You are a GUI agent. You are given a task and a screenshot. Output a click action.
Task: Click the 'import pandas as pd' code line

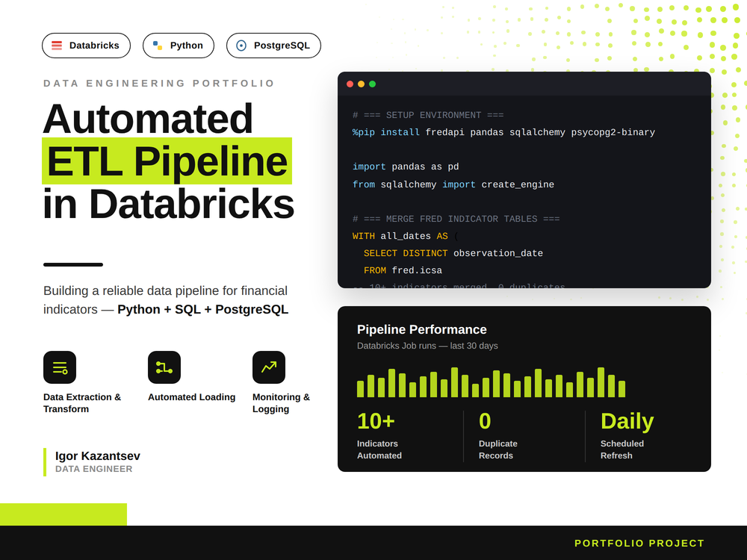(406, 167)
